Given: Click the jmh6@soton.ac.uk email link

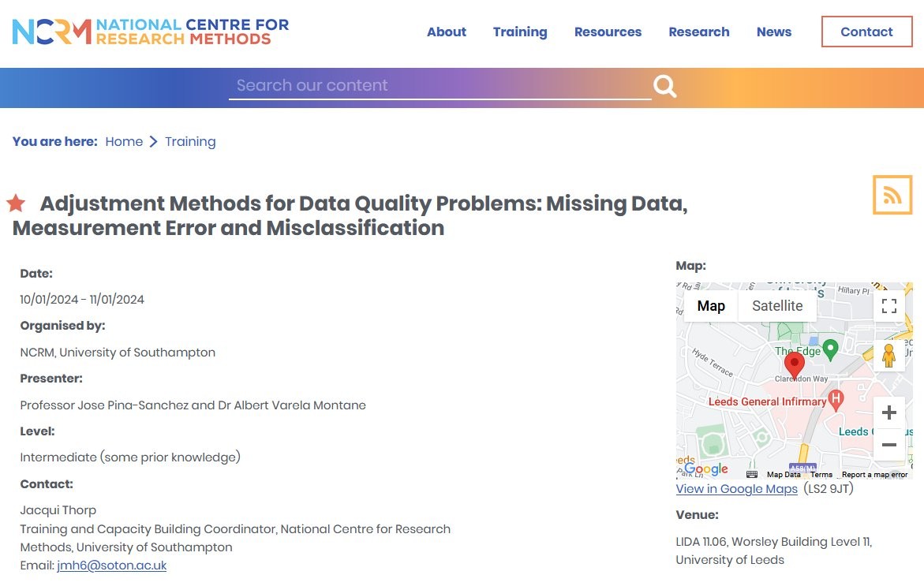Looking at the screenshot, I should coord(112,565).
